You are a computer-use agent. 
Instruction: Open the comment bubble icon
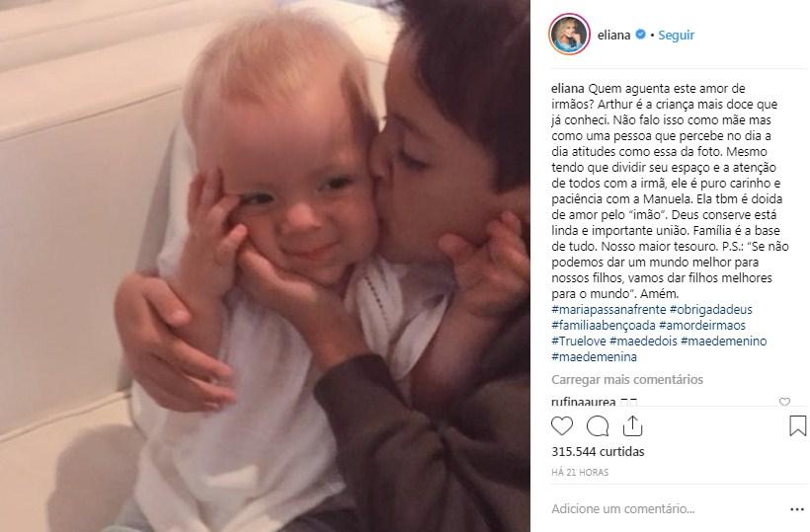pyautogui.click(x=598, y=426)
